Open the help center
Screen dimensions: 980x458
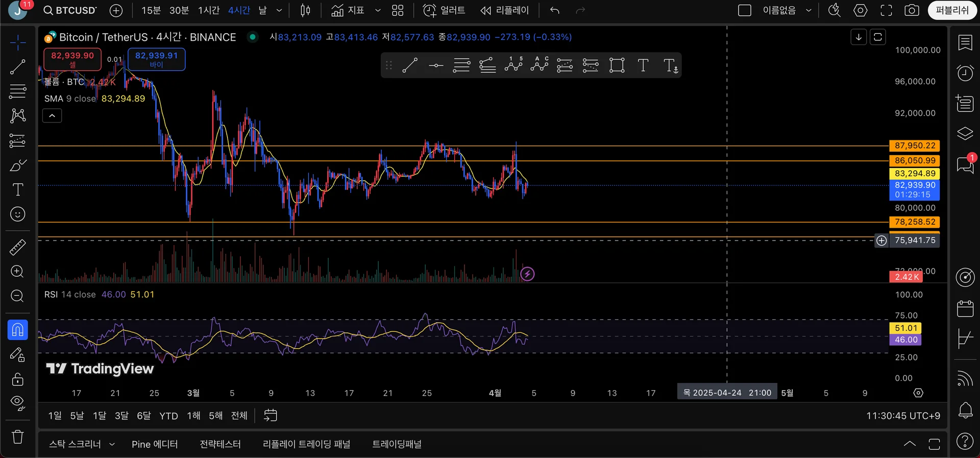click(x=965, y=441)
